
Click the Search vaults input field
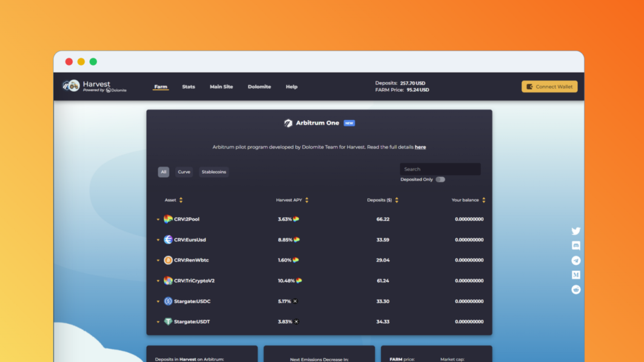click(440, 169)
